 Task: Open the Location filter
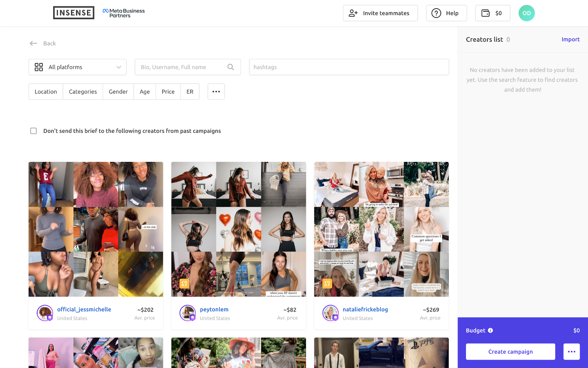(x=46, y=92)
